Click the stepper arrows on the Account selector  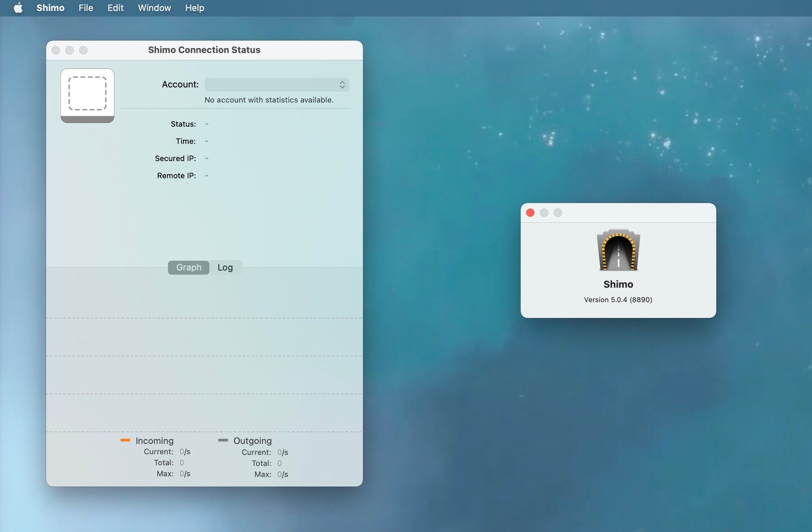(x=342, y=84)
